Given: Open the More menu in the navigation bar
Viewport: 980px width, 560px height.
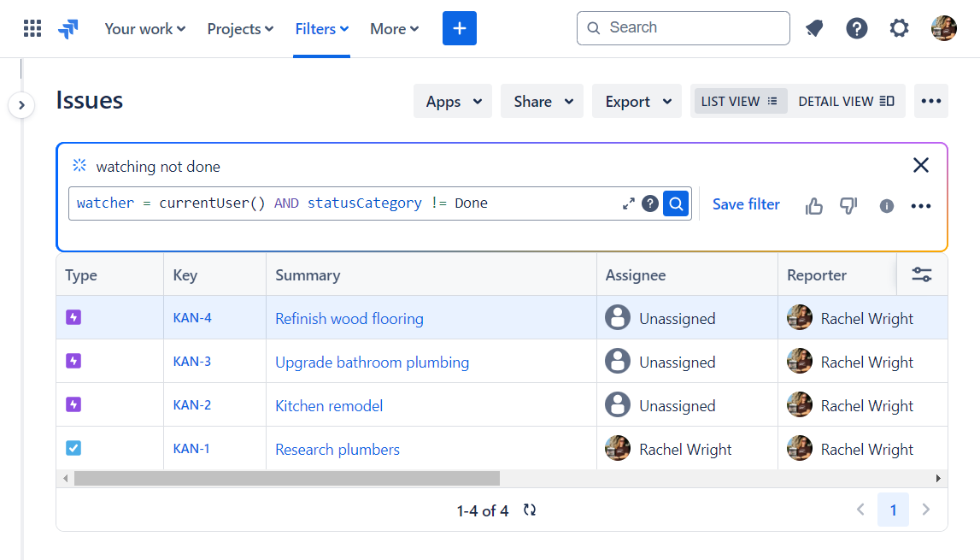Looking at the screenshot, I should pos(394,28).
